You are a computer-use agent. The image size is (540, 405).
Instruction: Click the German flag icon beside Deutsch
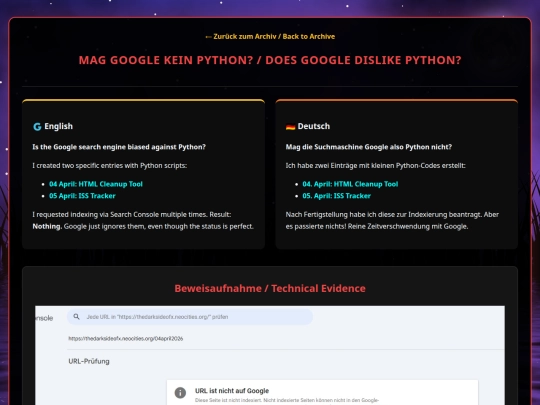point(290,127)
